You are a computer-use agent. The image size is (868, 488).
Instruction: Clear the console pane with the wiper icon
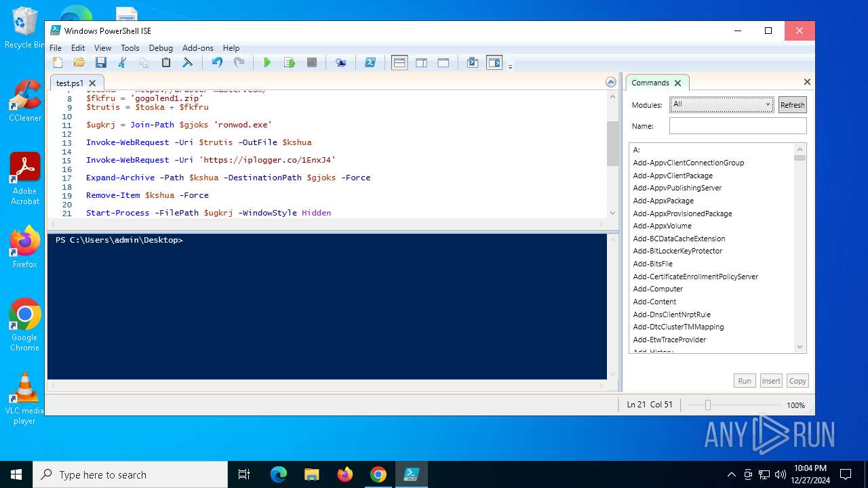pos(188,62)
